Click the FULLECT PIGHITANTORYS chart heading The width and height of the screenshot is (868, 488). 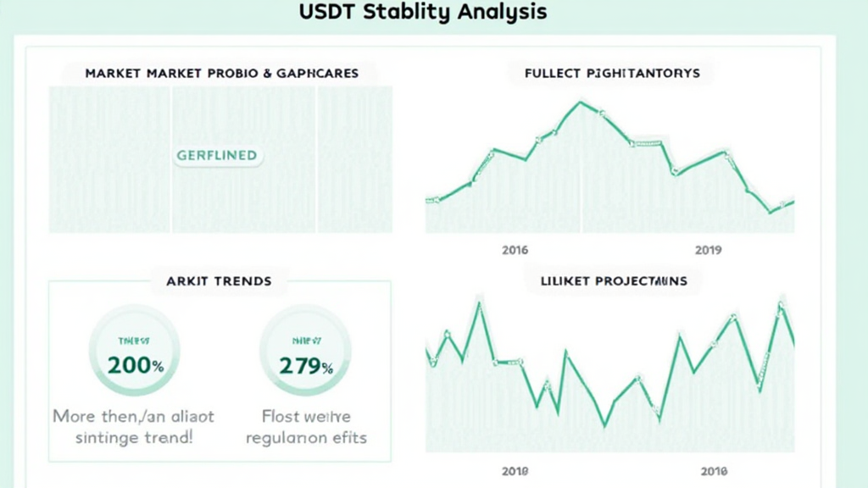pyautogui.click(x=612, y=73)
